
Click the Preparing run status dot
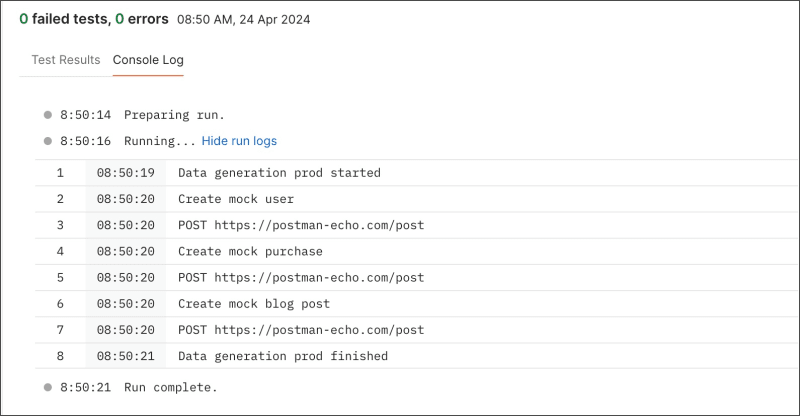tap(47, 115)
